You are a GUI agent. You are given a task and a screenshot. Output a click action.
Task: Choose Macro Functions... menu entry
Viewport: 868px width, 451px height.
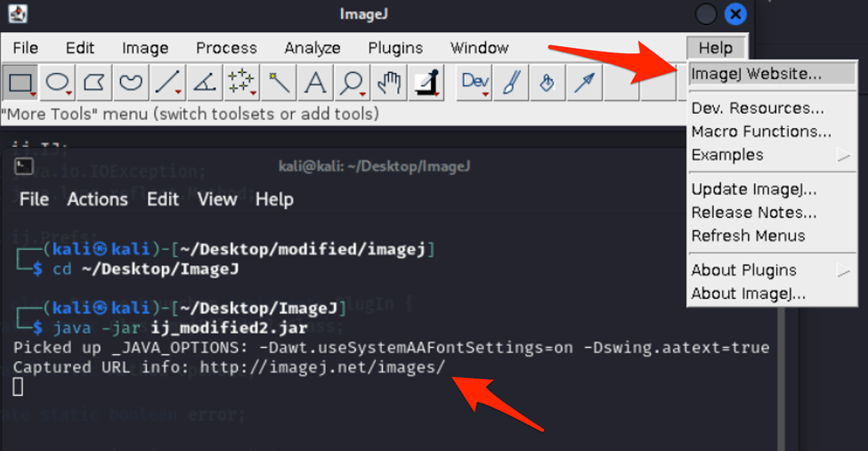point(772,132)
